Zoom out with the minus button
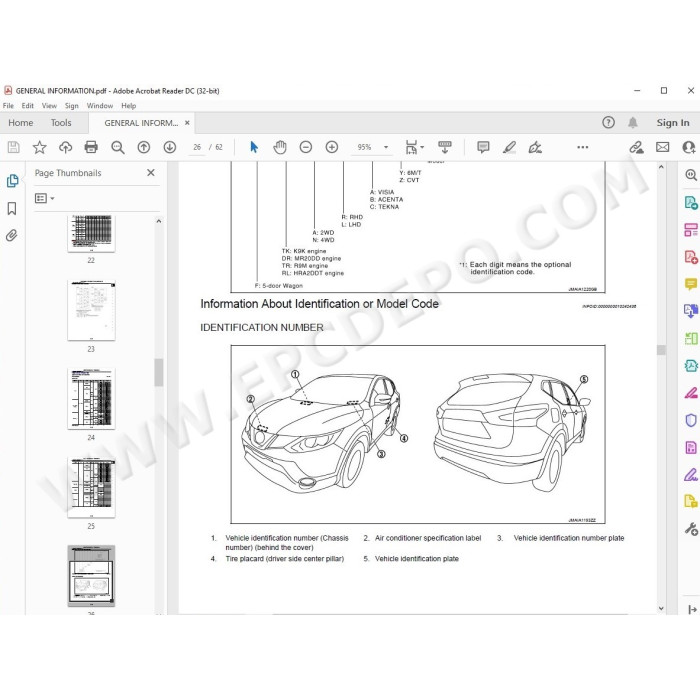This screenshot has height=700, width=700. point(306,147)
